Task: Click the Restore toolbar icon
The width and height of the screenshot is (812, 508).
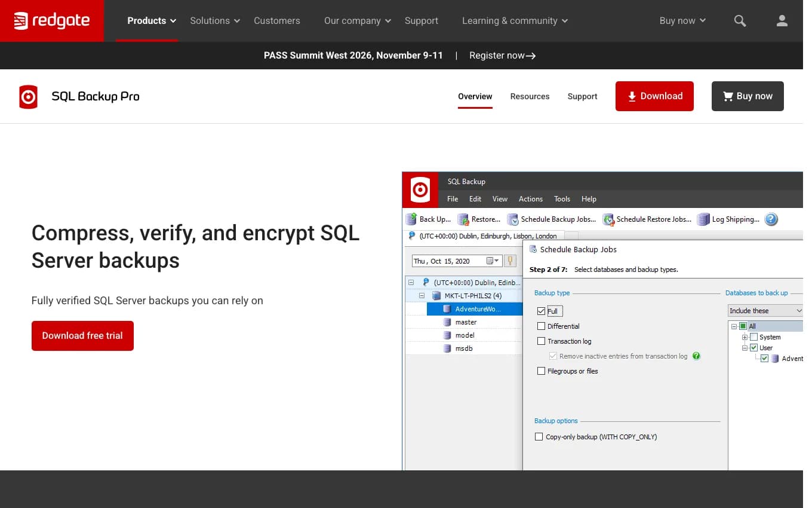Action: tap(463, 219)
